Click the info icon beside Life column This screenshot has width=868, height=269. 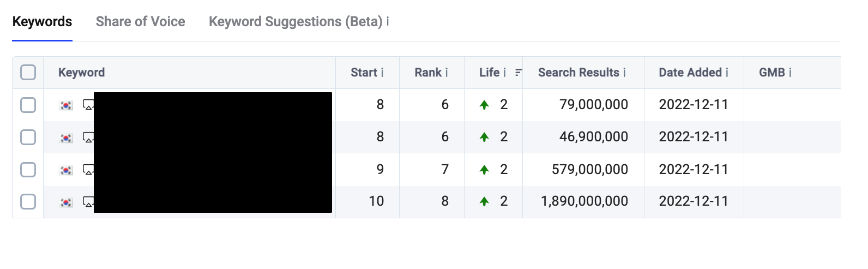pos(504,73)
